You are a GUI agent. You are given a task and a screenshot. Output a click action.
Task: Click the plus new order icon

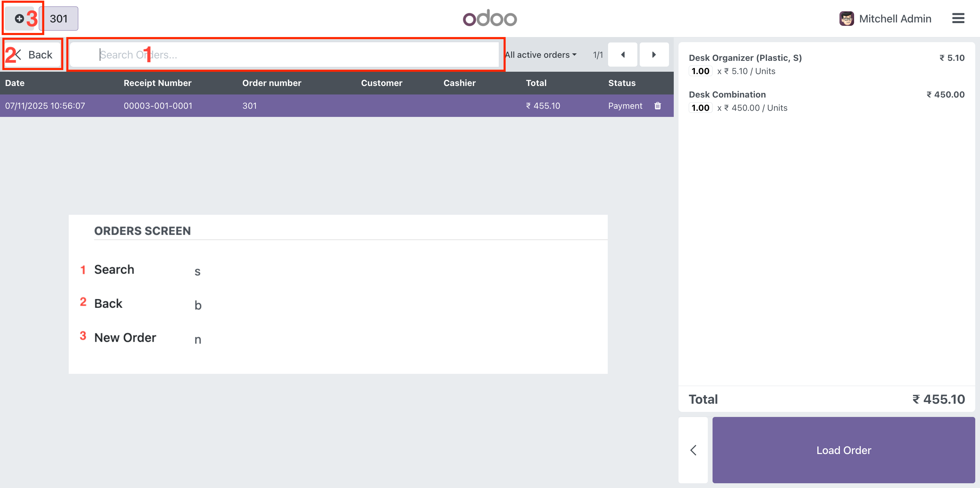click(x=19, y=19)
